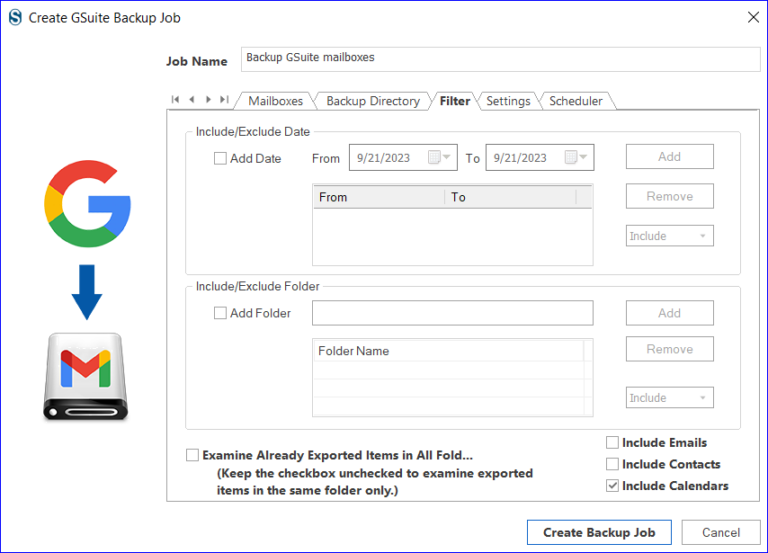Check the Include Contacts box

[612, 464]
